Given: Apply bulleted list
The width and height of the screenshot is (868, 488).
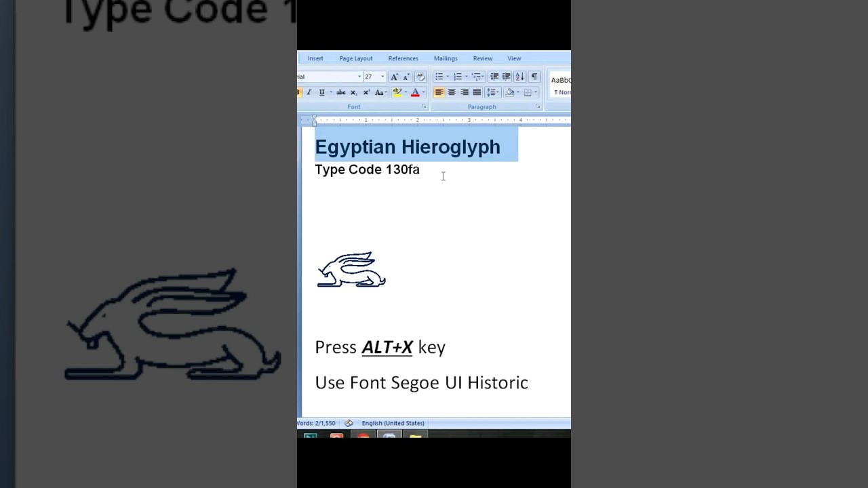Looking at the screenshot, I should 439,77.
